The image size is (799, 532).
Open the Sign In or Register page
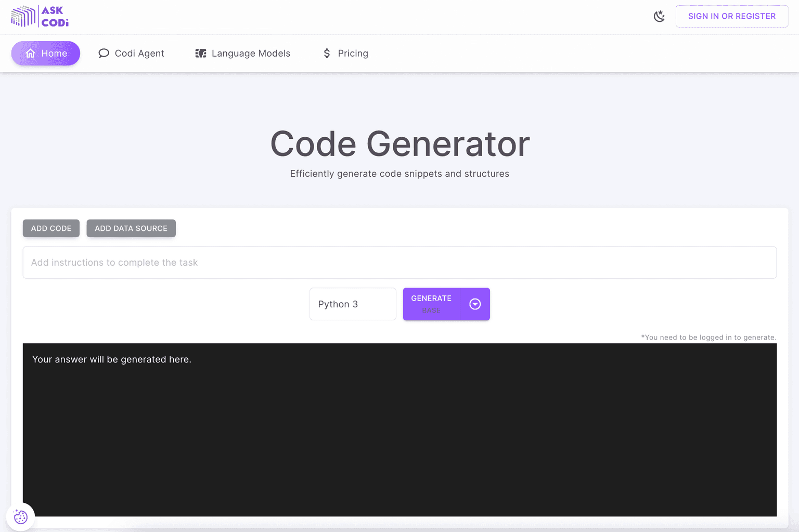(732, 16)
